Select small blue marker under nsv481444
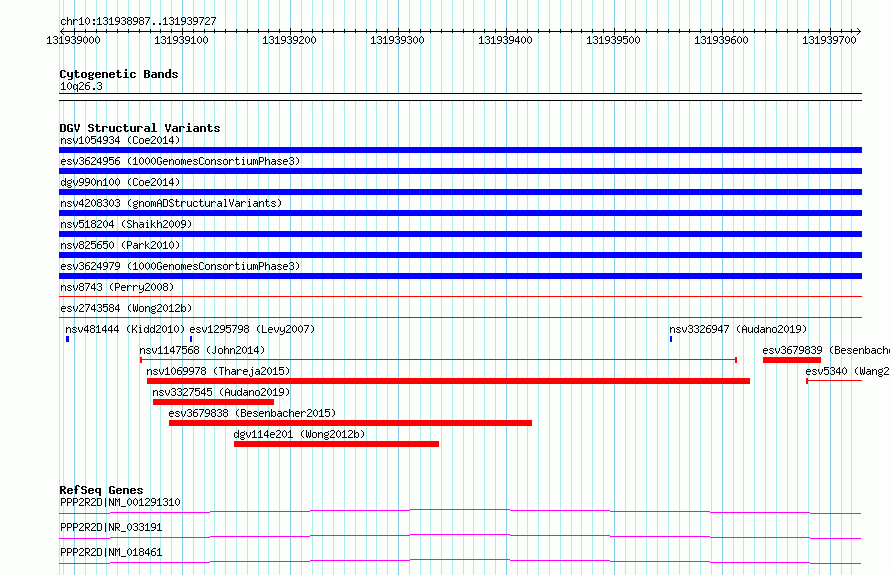Image resolution: width=890 pixels, height=575 pixels. point(68,339)
